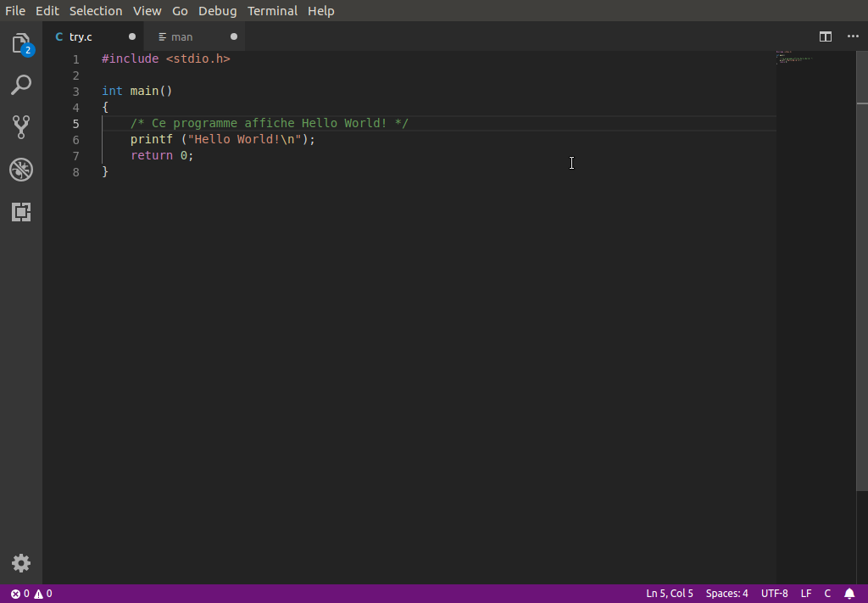Select language mode C in status bar
This screenshot has height=603, width=868.
pyautogui.click(x=827, y=594)
